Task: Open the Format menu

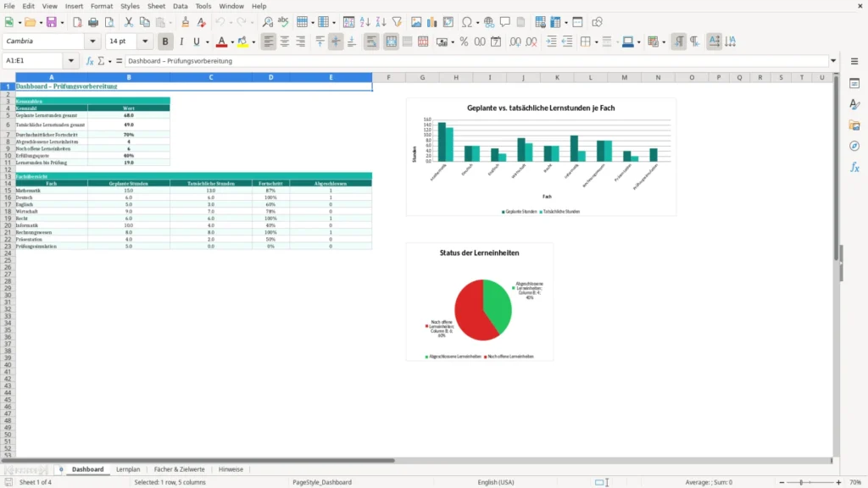Action: click(x=102, y=6)
